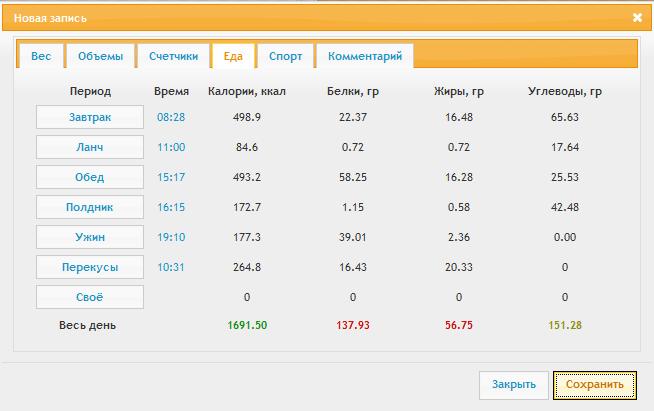Click the breakfast calories value 498.9
This screenshot has width=654, height=411.
(x=247, y=117)
